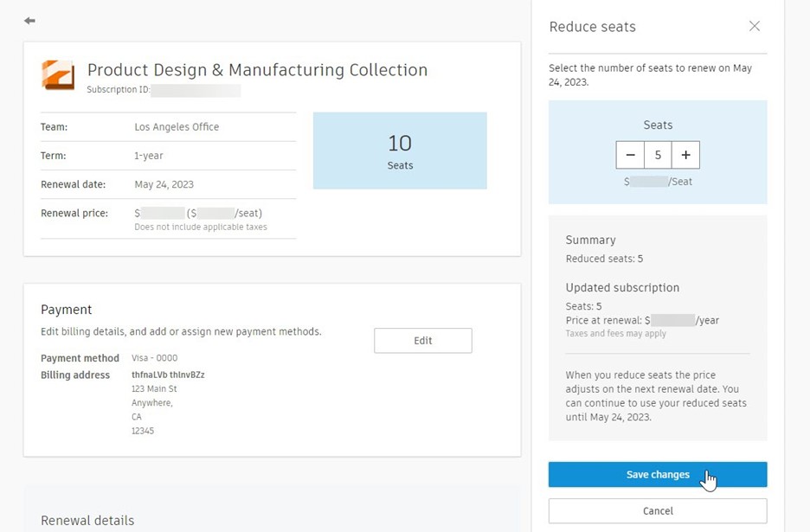The width and height of the screenshot is (810, 532).
Task: Click the Product Design & Manufacturing Collection logo
Action: (x=58, y=75)
